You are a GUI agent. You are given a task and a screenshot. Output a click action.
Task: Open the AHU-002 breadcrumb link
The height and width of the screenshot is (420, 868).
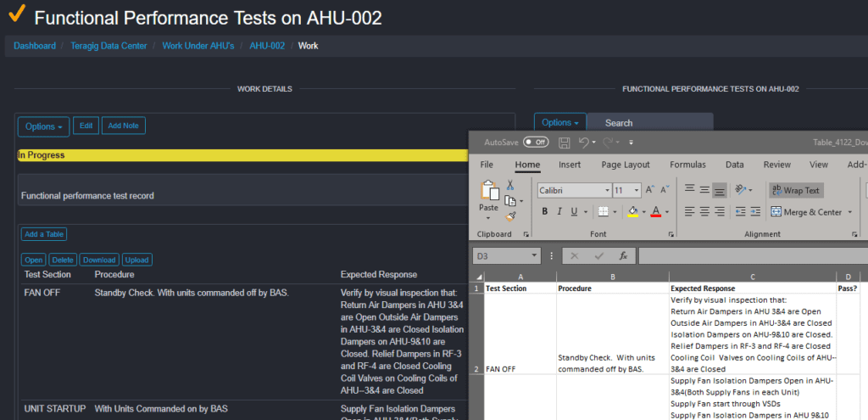(x=267, y=46)
